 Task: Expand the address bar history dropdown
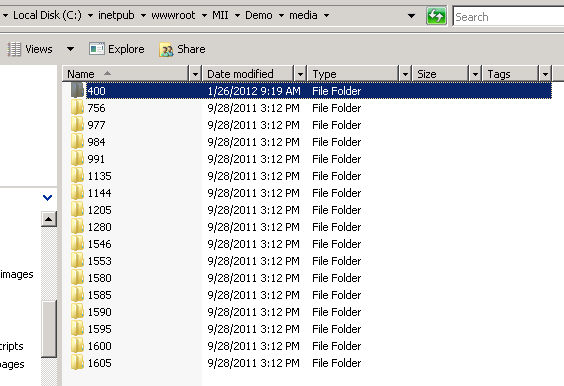[x=411, y=16]
